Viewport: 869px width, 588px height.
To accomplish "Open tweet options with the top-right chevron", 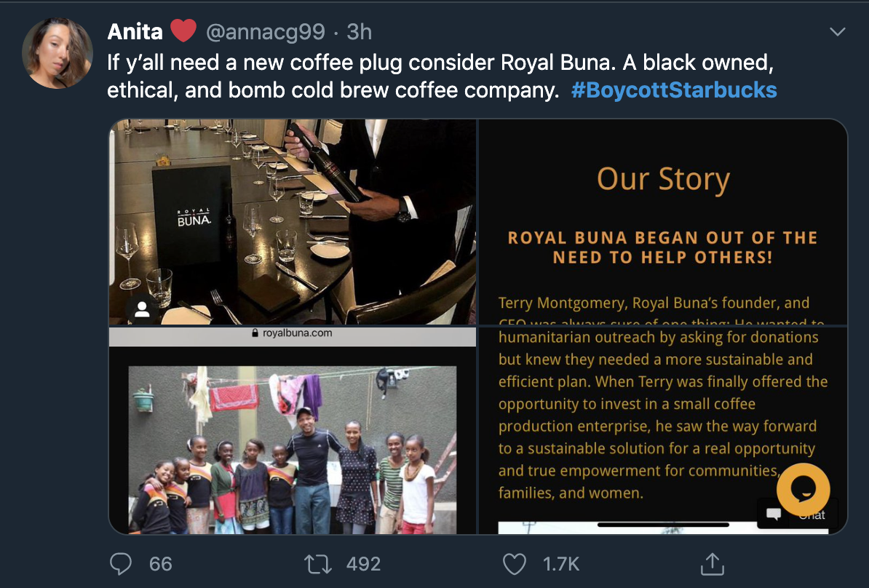I will pos(838,32).
